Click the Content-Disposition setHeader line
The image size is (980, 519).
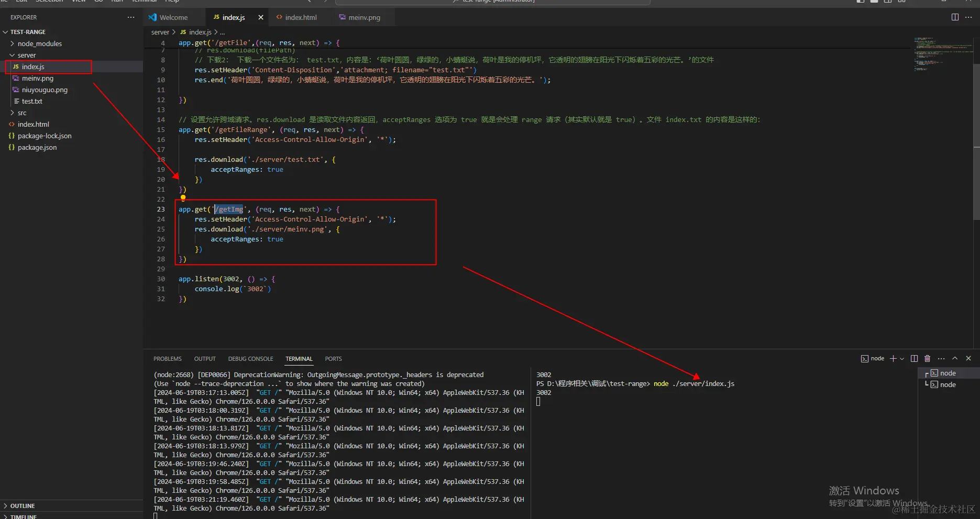[x=336, y=70]
